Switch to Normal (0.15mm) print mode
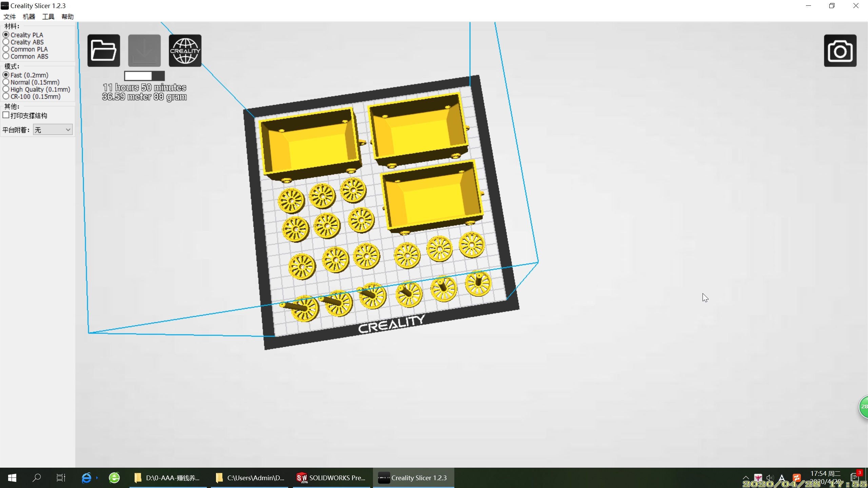Image resolution: width=868 pixels, height=488 pixels. (x=31, y=82)
